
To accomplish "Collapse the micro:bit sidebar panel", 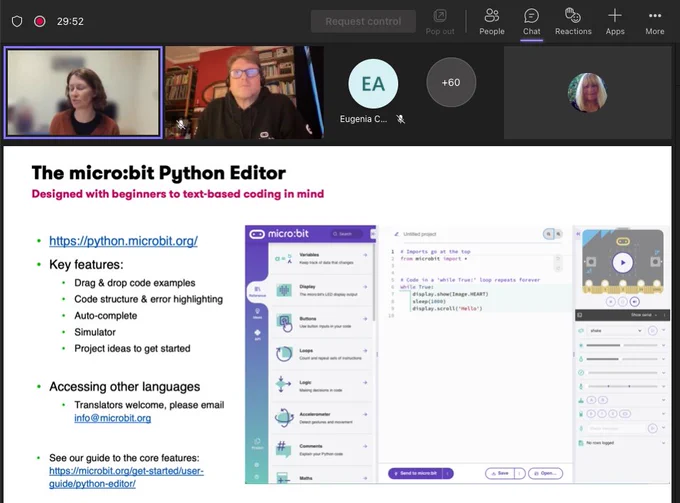I will pos(373,234).
